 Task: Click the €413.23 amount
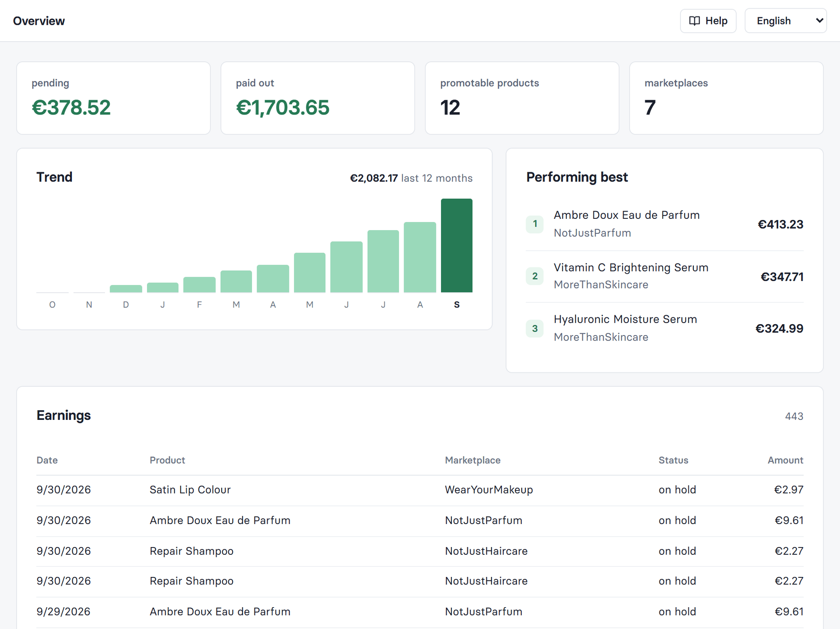point(780,224)
